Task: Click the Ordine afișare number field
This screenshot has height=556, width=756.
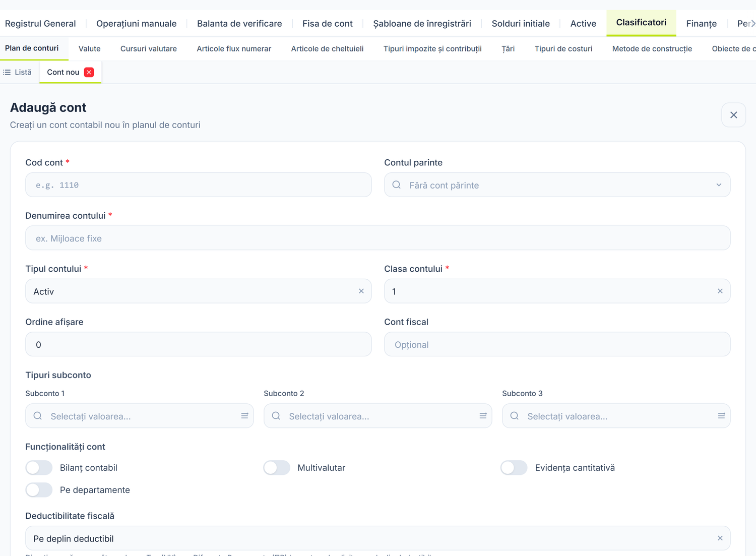Action: 199,344
